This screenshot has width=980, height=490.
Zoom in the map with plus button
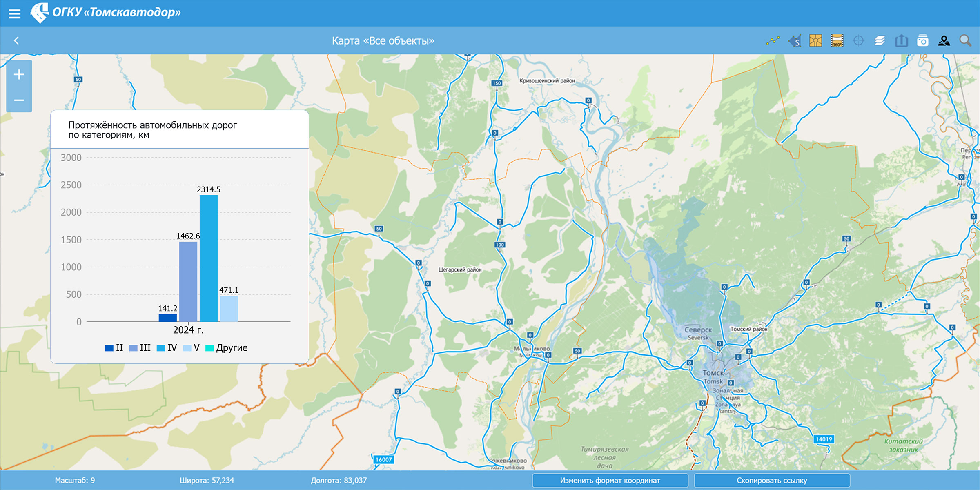pos(19,74)
